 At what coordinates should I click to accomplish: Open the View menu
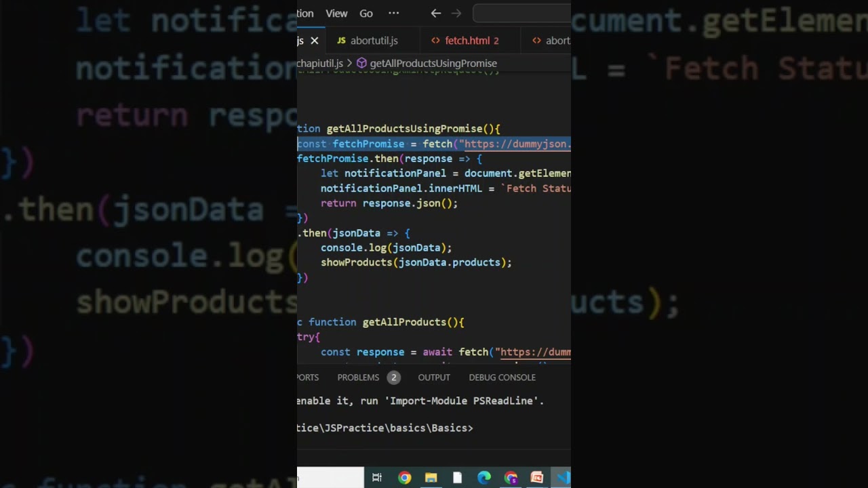[x=336, y=14]
